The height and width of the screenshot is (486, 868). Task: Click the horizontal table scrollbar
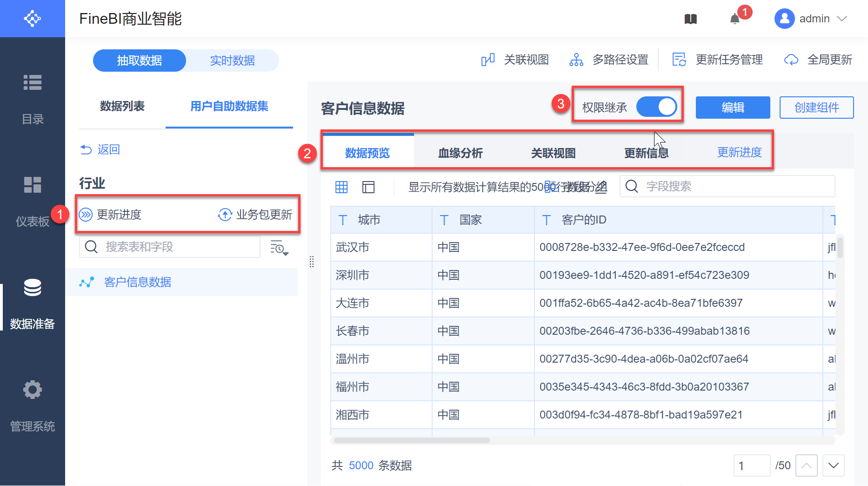412,440
